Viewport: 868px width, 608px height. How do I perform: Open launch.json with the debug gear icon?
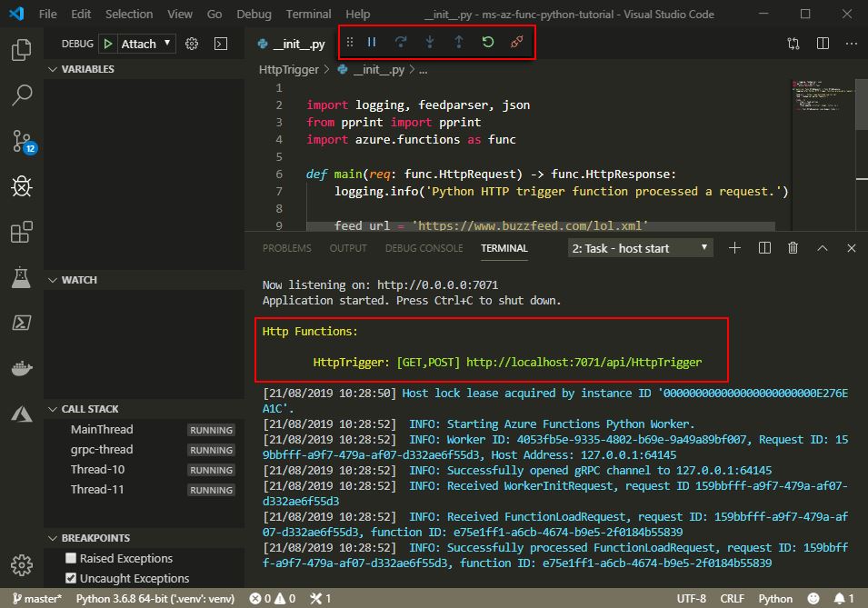[192, 44]
